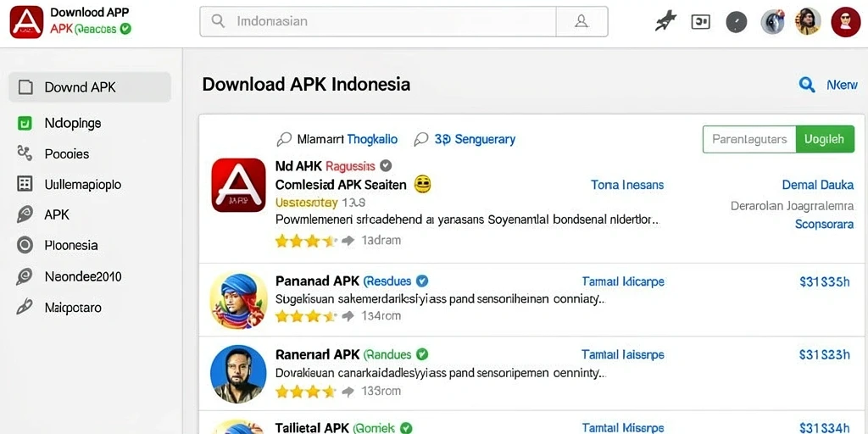Click the green Uogjleh button
The width and height of the screenshot is (868, 434).
(825, 139)
